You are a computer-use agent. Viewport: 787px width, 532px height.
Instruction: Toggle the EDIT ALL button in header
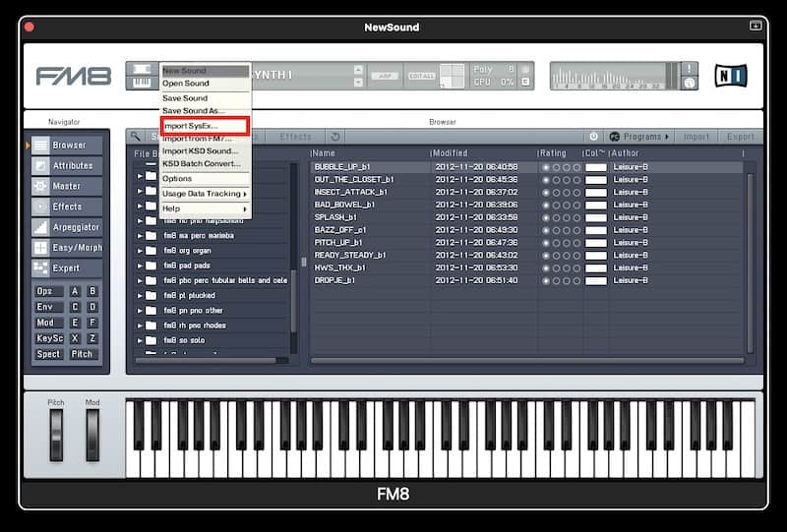[421, 76]
